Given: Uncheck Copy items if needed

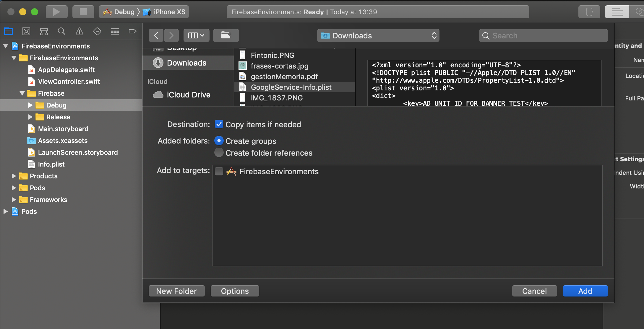Looking at the screenshot, I should click(219, 124).
